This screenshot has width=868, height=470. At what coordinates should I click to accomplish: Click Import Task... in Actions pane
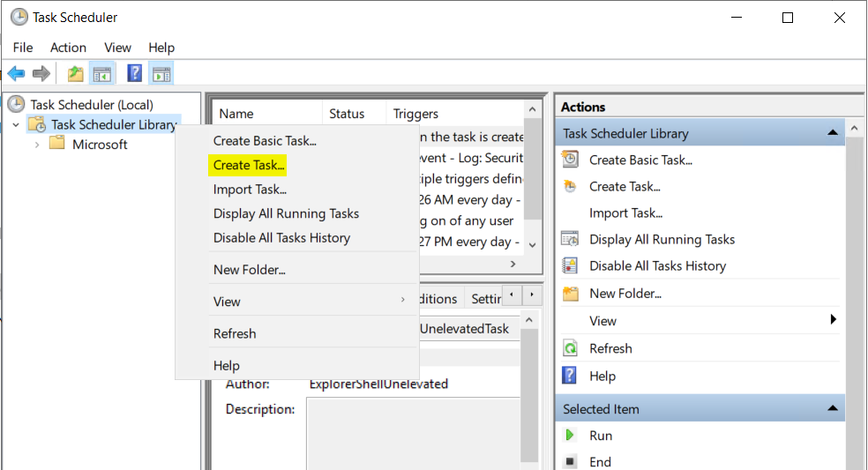click(x=625, y=213)
